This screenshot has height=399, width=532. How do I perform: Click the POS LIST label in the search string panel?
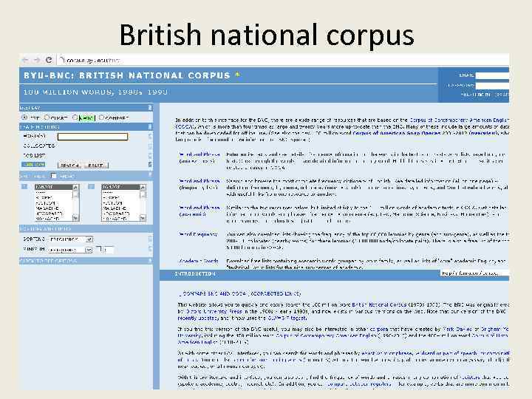(34, 155)
